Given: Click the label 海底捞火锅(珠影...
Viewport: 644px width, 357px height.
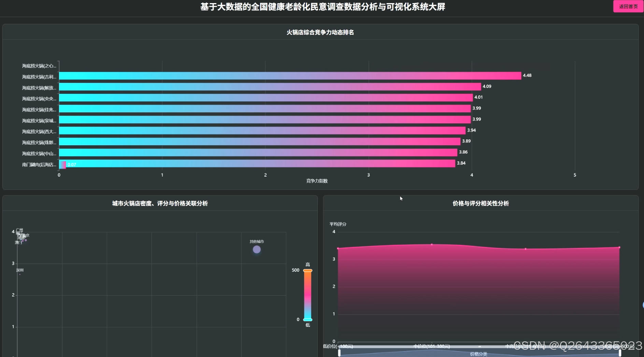Looking at the screenshot, I should click(x=39, y=142).
